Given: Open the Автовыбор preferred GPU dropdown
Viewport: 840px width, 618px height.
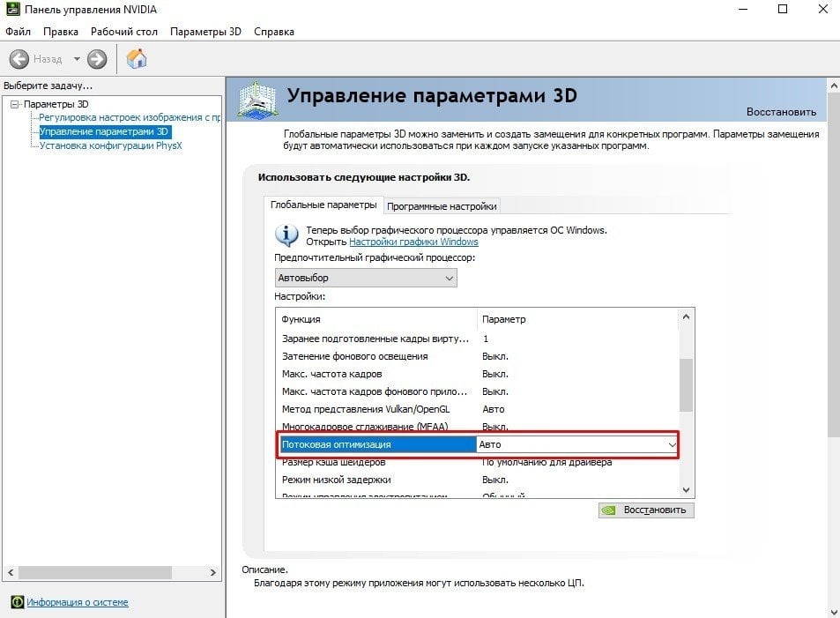Looking at the screenshot, I should pyautogui.click(x=366, y=278).
